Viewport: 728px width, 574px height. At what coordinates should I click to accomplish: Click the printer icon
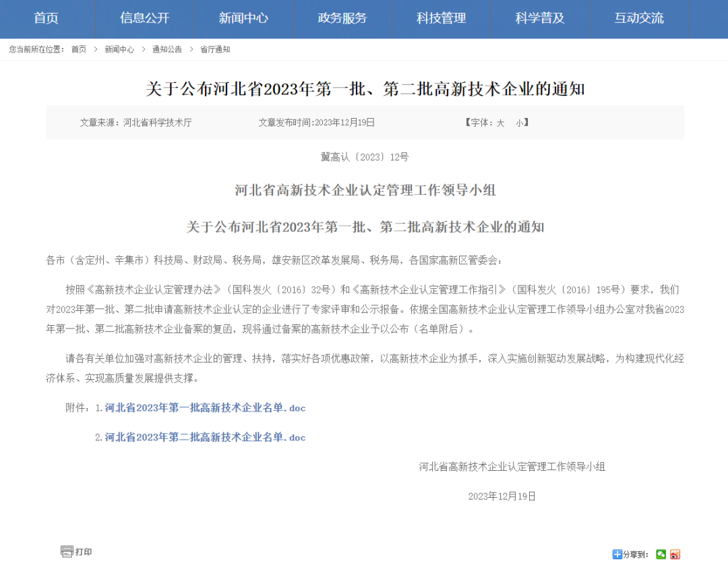(67, 551)
